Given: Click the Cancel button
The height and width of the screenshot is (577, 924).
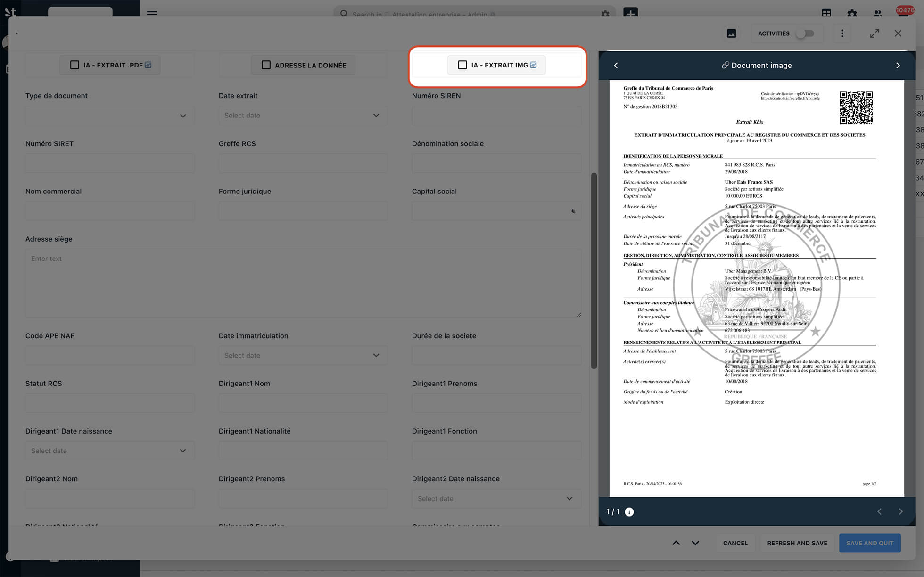Looking at the screenshot, I should pos(735,543).
